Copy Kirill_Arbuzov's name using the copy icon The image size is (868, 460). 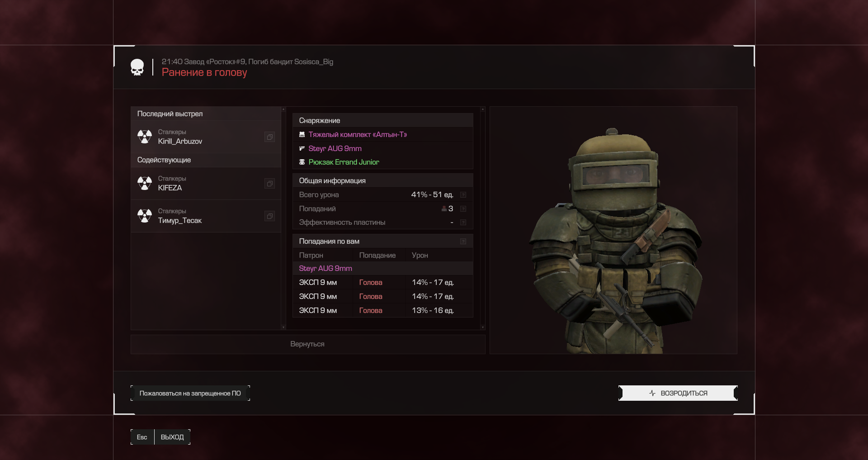[x=269, y=137]
